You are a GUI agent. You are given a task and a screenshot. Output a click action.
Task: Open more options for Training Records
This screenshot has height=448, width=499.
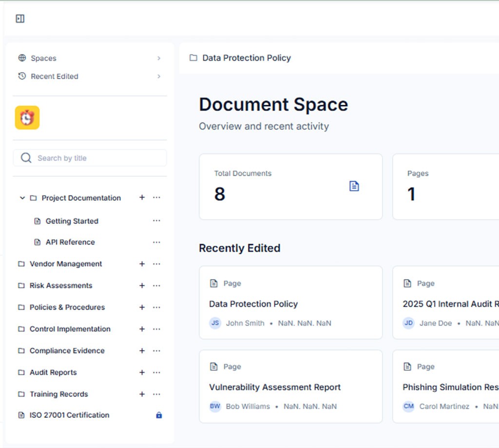pos(156,394)
